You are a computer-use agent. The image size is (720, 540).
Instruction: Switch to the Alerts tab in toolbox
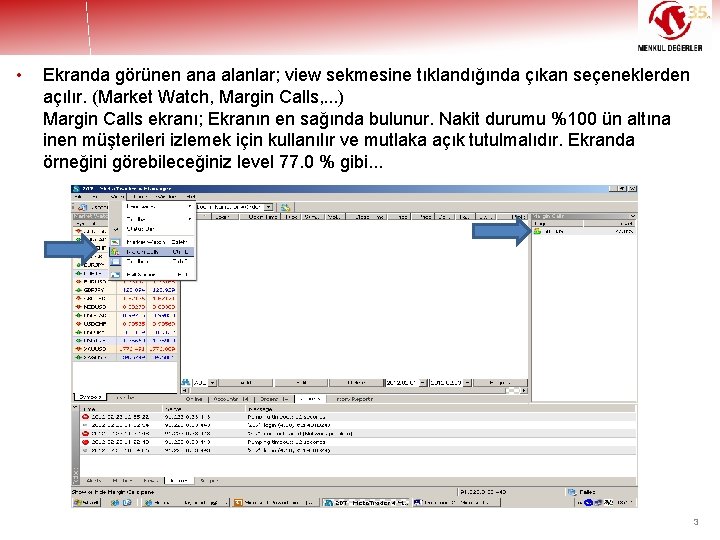[x=94, y=480]
